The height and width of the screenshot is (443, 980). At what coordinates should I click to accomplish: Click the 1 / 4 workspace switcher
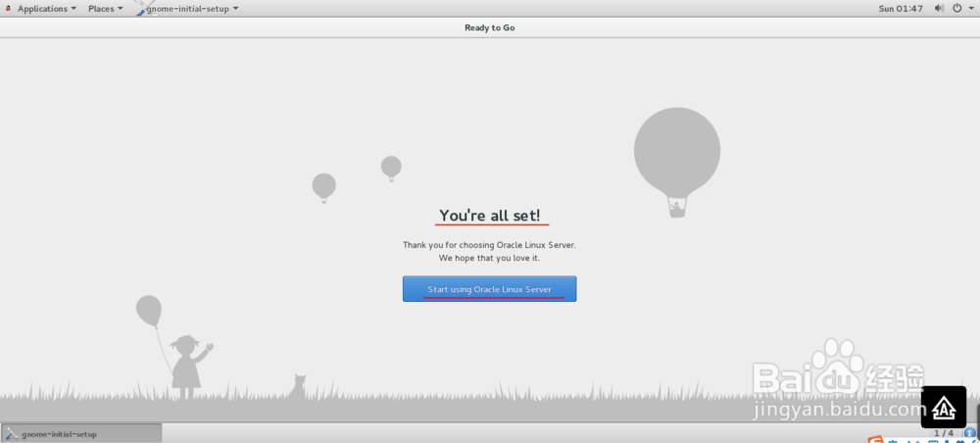[x=944, y=433]
